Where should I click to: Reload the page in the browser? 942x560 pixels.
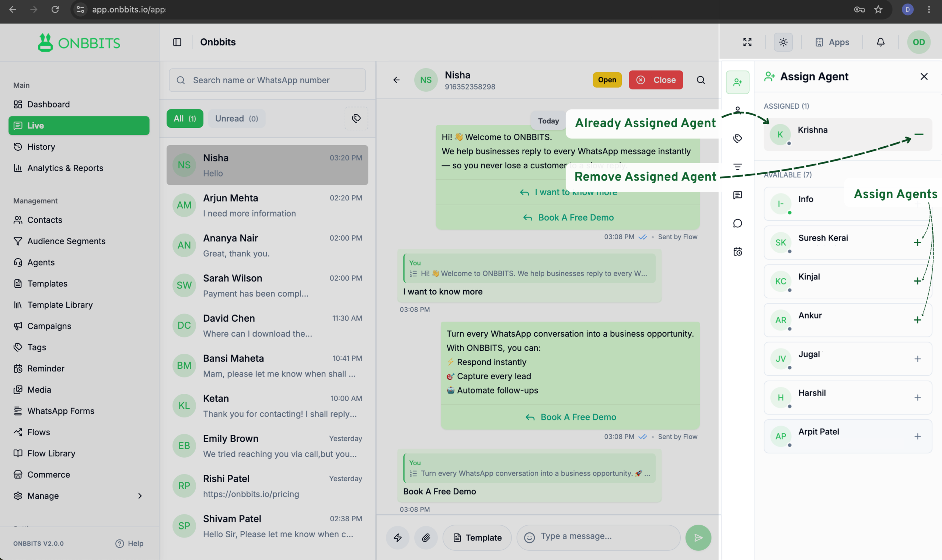[x=55, y=10]
